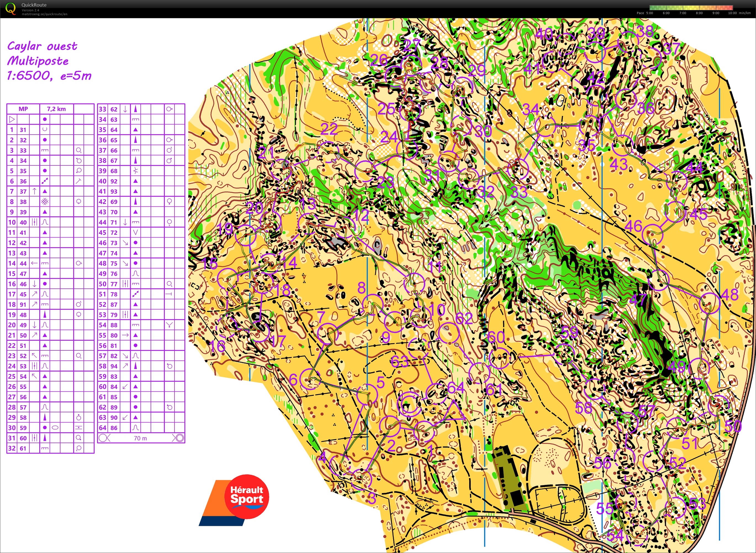This screenshot has width=756, height=553.
Task: Click control circle 60 on the map
Action: [499, 358]
